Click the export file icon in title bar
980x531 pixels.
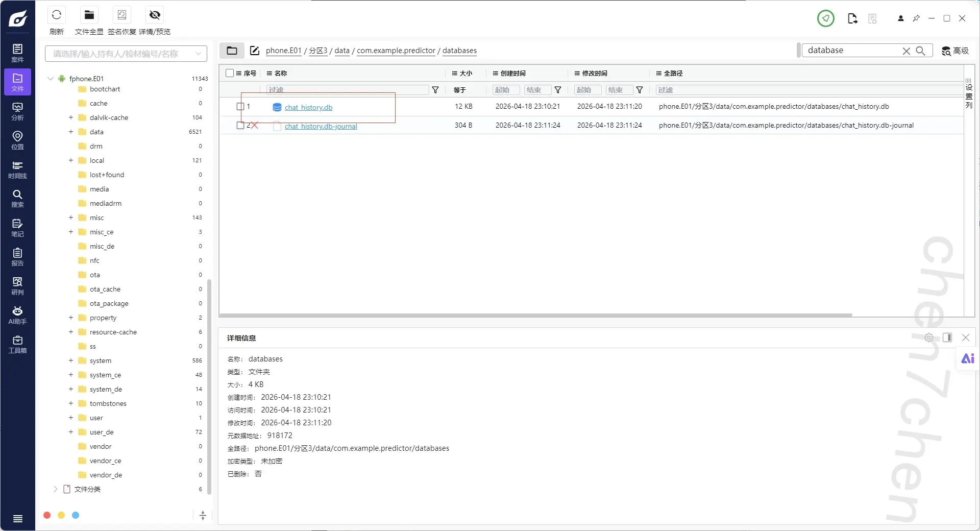click(852, 18)
